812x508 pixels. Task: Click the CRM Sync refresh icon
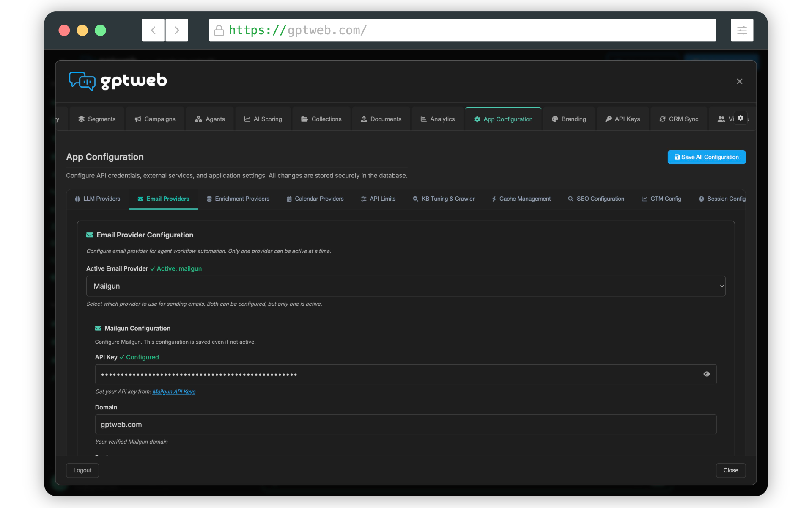pos(662,119)
